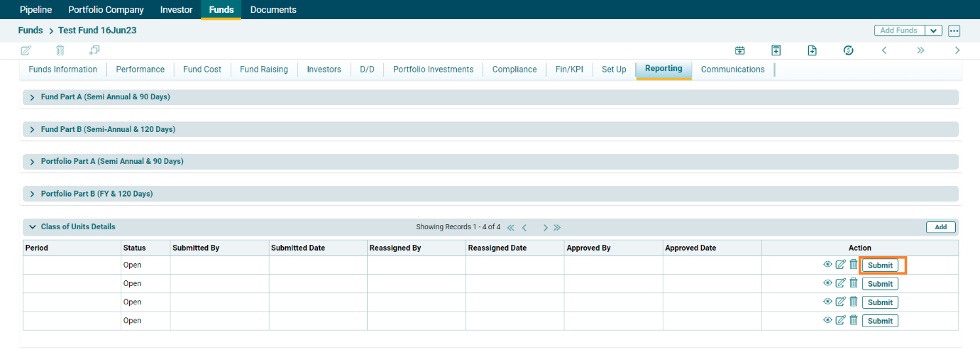Edit the first row in Class of Units
This screenshot has width=980, height=352.
pyautogui.click(x=840, y=265)
